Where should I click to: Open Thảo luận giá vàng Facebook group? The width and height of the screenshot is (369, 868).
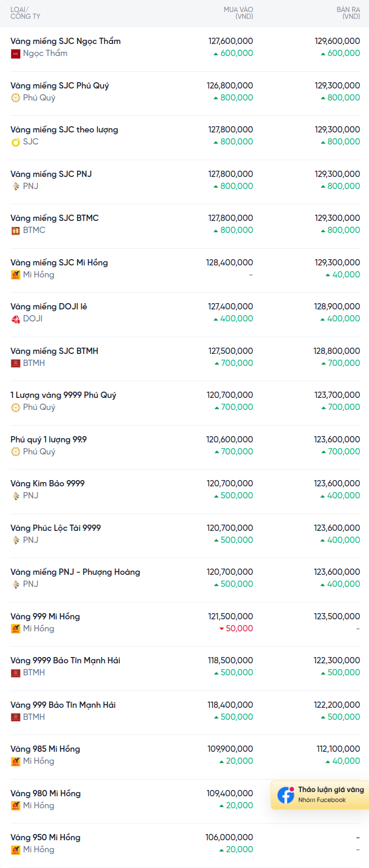tap(331, 790)
